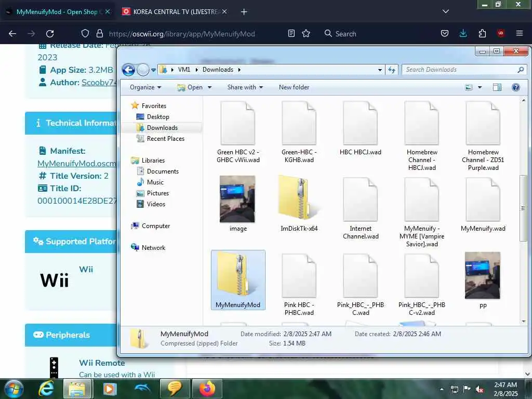
Task: Open Favorites in navigation pane
Action: 149,106
